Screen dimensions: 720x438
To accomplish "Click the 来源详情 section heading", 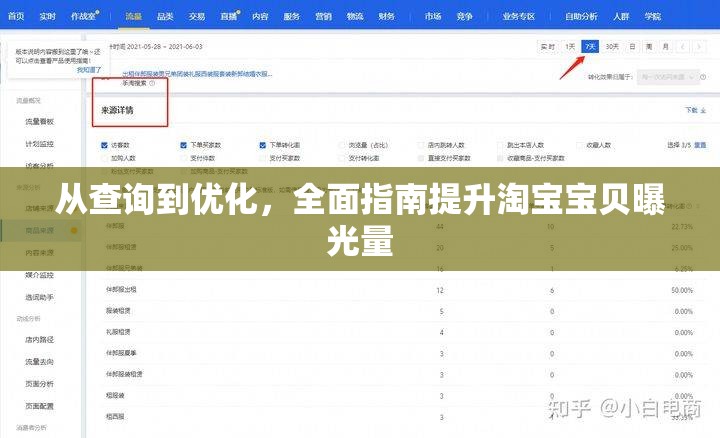I will 118,111.
